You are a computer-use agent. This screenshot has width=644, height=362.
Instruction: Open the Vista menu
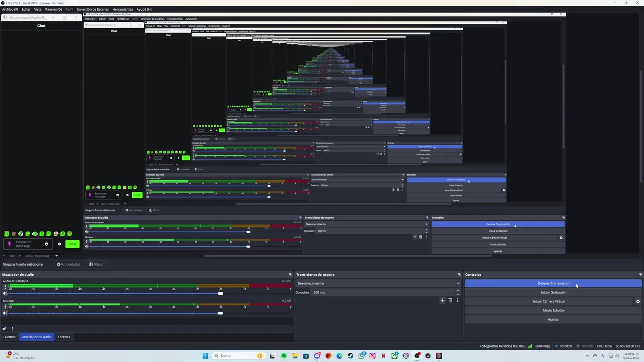click(x=38, y=9)
